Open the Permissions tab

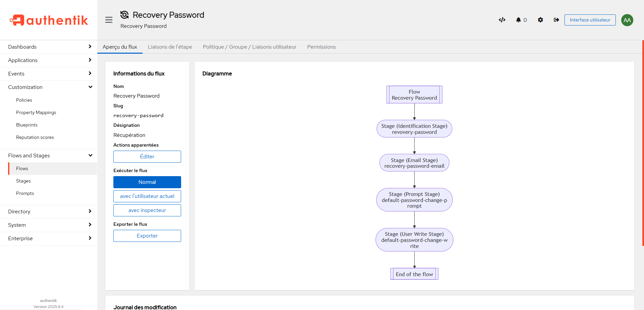click(321, 47)
